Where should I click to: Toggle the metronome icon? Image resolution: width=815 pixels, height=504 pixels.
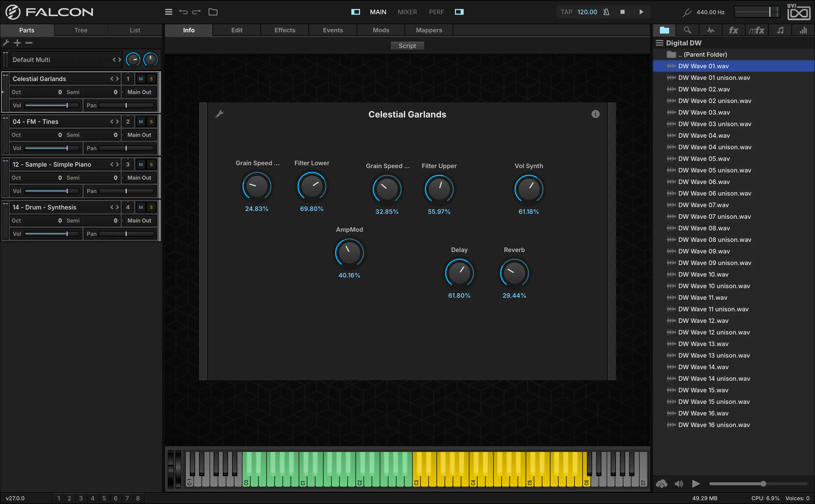point(606,12)
